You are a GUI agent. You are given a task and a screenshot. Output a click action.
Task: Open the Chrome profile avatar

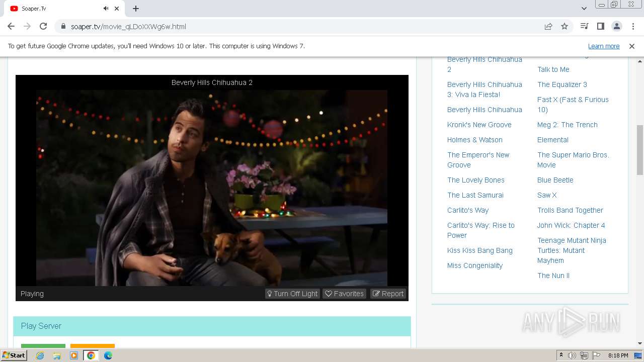pyautogui.click(x=616, y=27)
